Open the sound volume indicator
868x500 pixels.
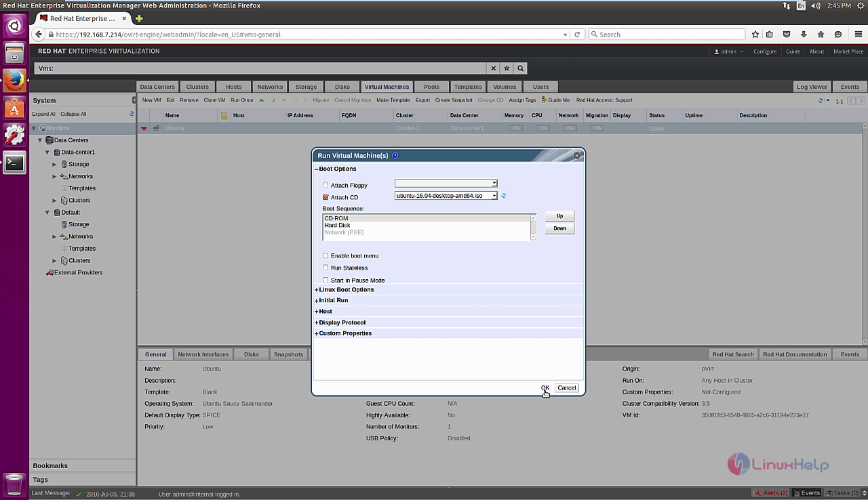pos(816,5)
